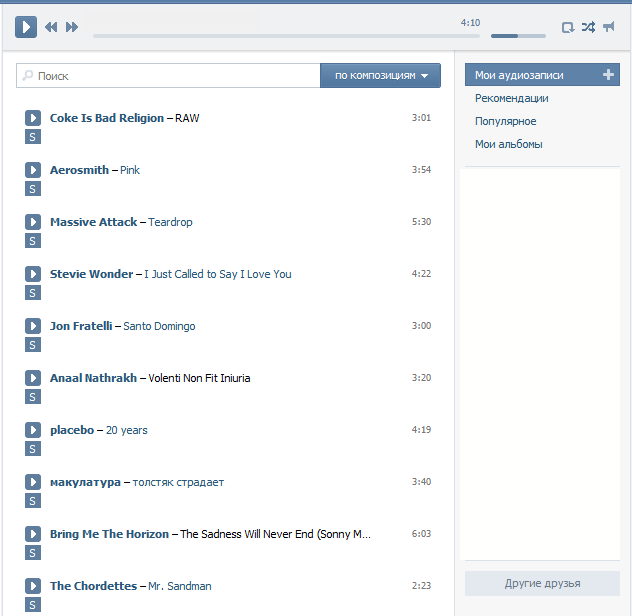Play The Chordettes – Mr. Sandman
The height and width of the screenshot is (616, 632).
point(33,586)
